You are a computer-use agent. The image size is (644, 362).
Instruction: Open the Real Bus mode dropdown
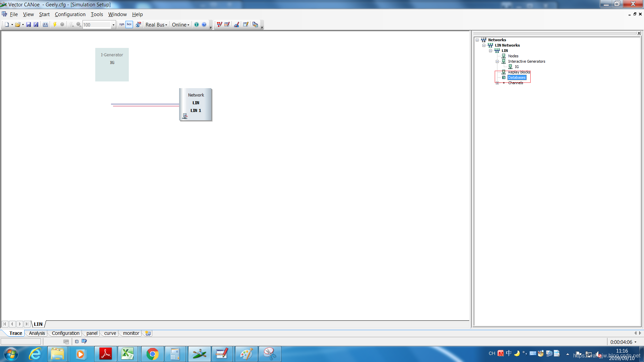coord(156,24)
